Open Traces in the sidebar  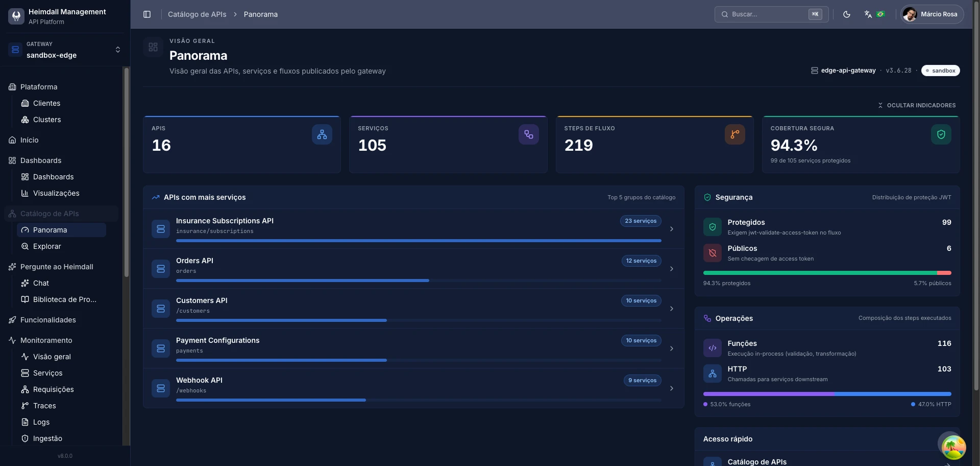coord(61,406)
